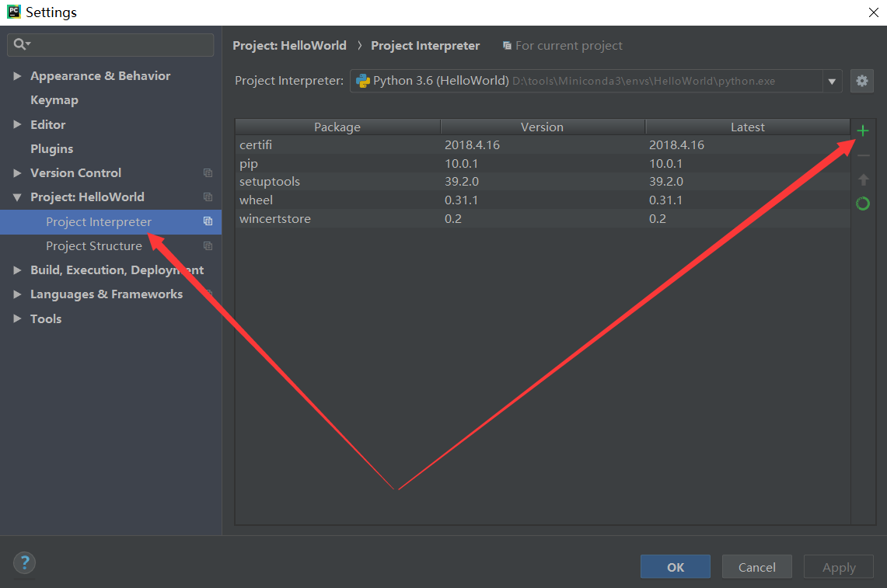
Task: Expand the Appearance & Behavior section
Action: [17, 75]
